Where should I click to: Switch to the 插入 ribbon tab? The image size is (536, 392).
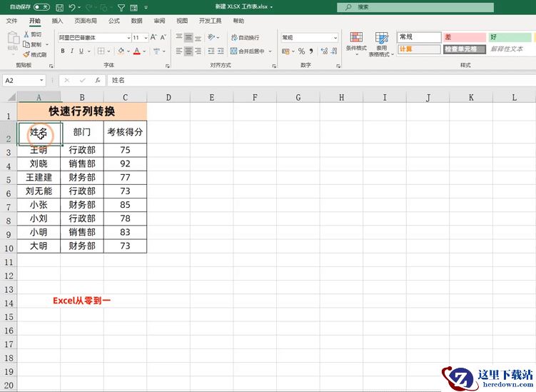tap(57, 21)
